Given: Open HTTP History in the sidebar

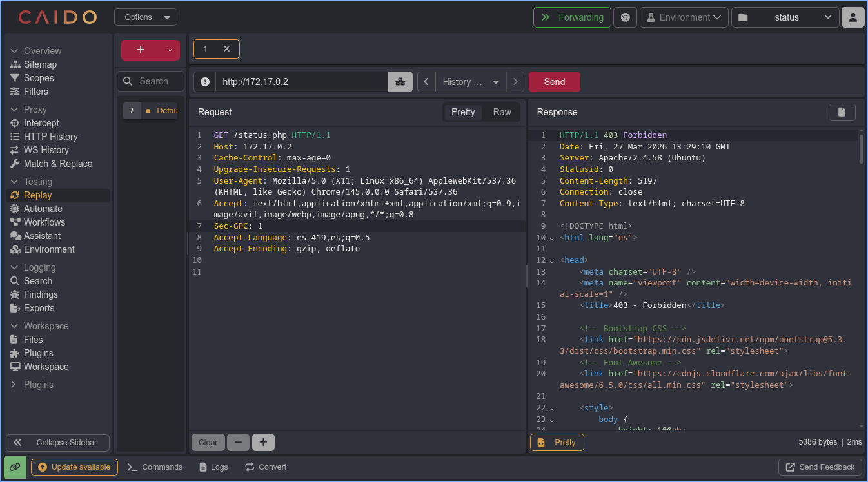Looking at the screenshot, I should click(50, 137).
